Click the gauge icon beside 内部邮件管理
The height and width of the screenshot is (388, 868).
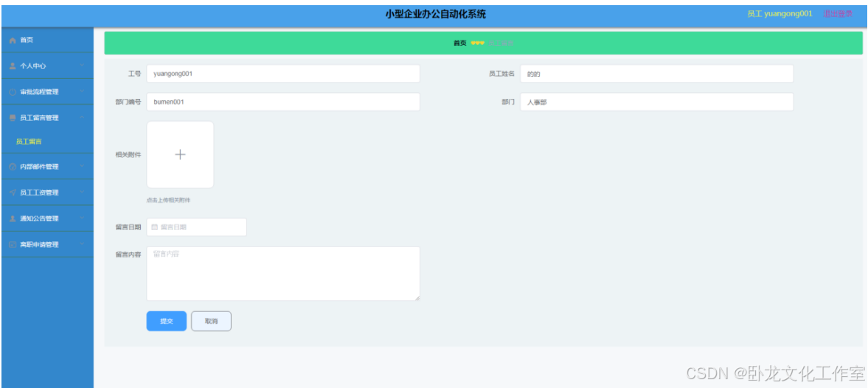coord(13,167)
